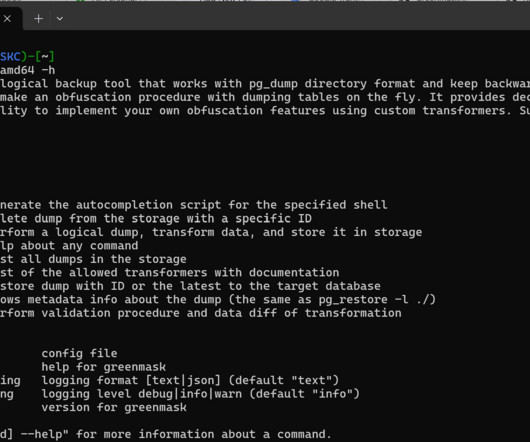Click the green [~] directory indicator
This screenshot has width=530, height=442.
45,56
